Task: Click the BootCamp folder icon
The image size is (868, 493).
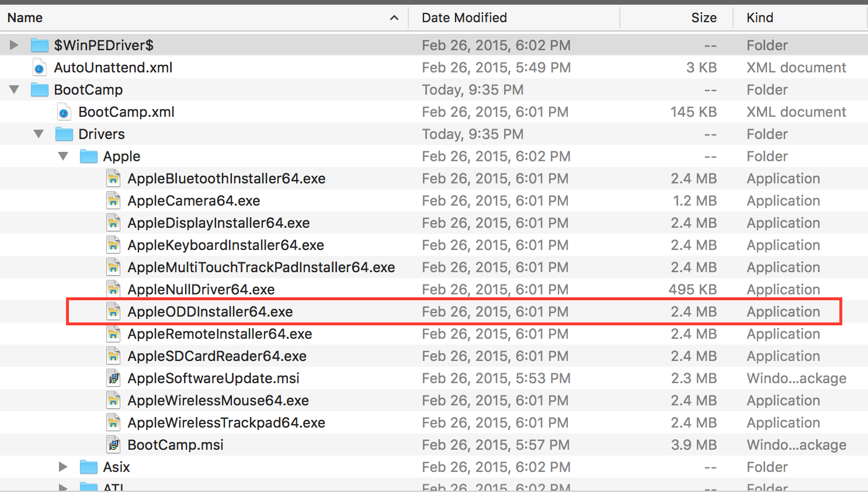Action: [39, 89]
